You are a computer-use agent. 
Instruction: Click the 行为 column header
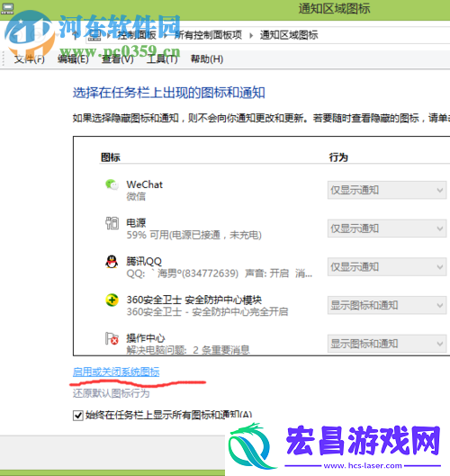[x=338, y=157]
